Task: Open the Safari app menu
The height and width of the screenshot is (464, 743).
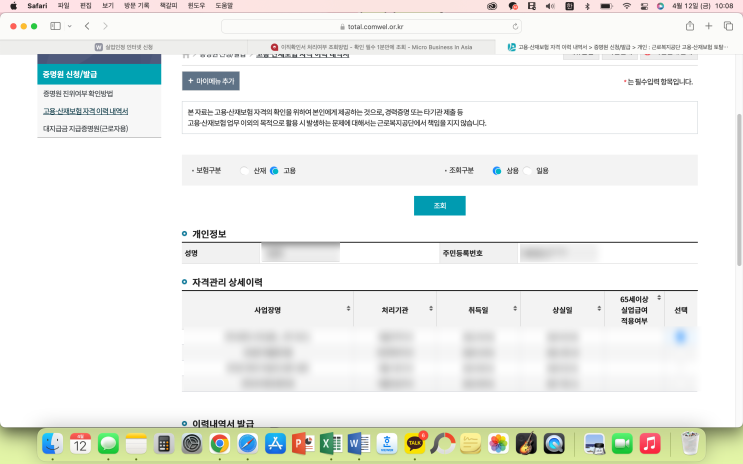Action: (x=37, y=6)
